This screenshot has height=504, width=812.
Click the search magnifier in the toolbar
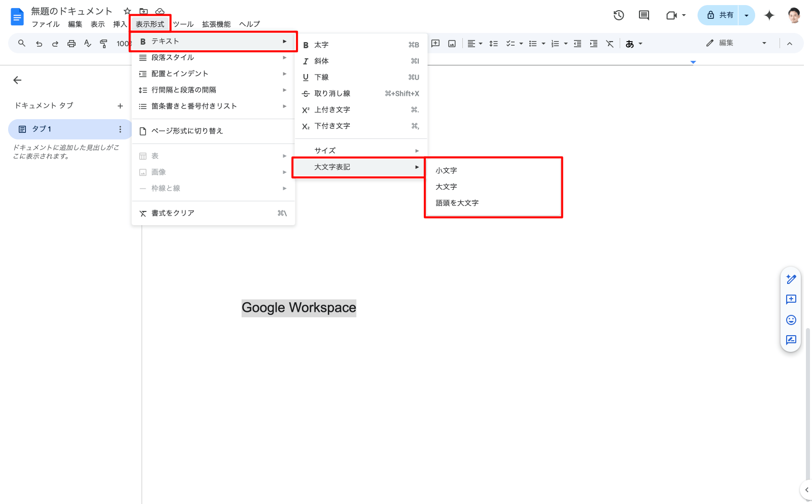tap(22, 44)
